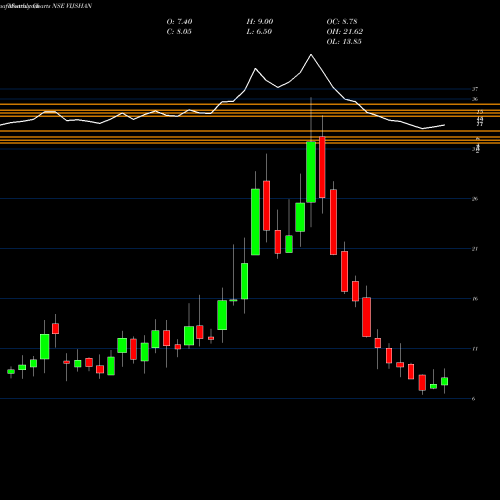This screenshot has height=500, width=500.
Task: Click the highest peak of the white line
Action: (x=311, y=54)
